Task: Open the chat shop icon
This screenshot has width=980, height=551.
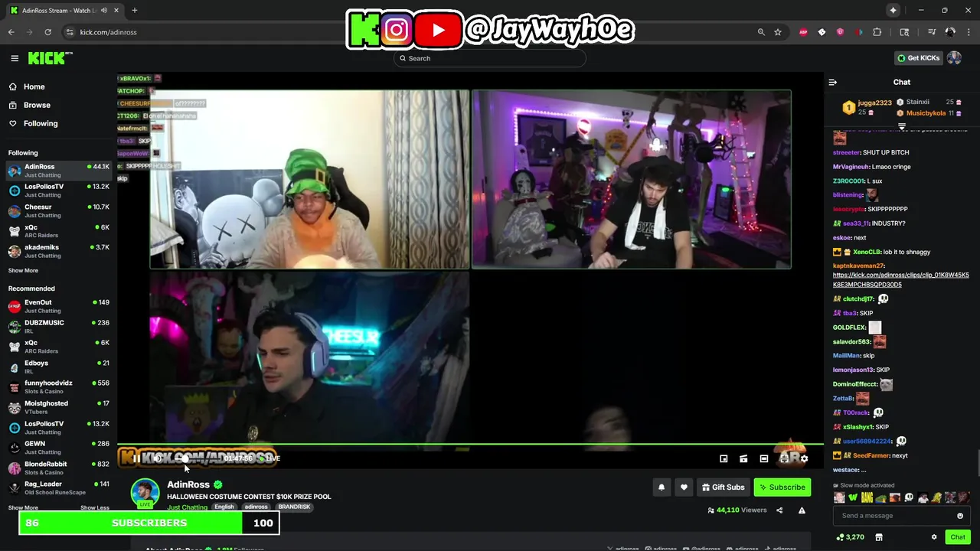Action: coord(879,537)
